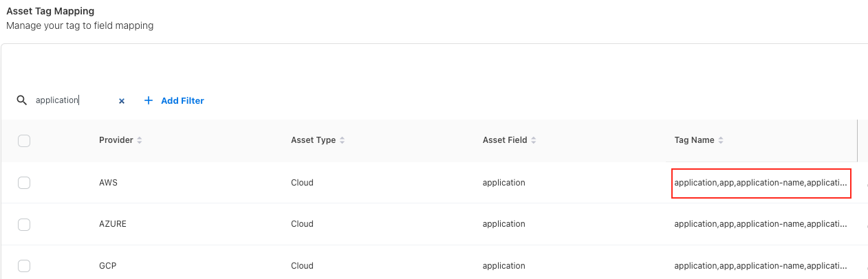868x279 pixels.
Task: Click the search magnifier icon
Action: 21,100
